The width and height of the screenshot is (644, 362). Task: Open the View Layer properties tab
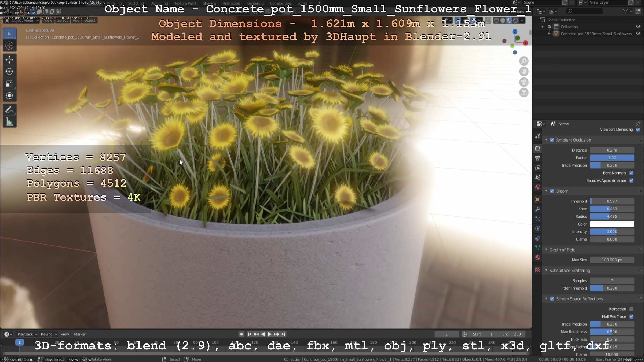coord(538,168)
